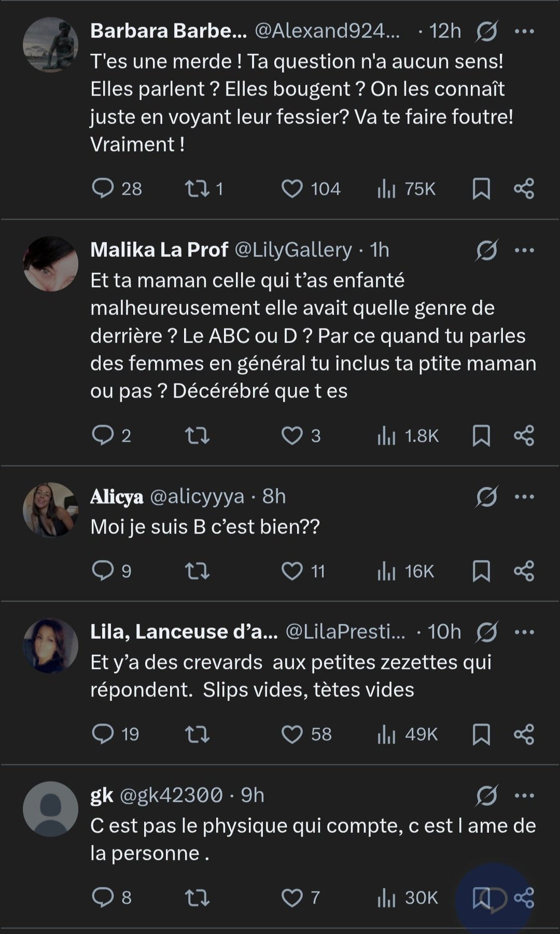This screenshot has height=934, width=560.
Task: Open gk's display name
Action: click(102, 795)
